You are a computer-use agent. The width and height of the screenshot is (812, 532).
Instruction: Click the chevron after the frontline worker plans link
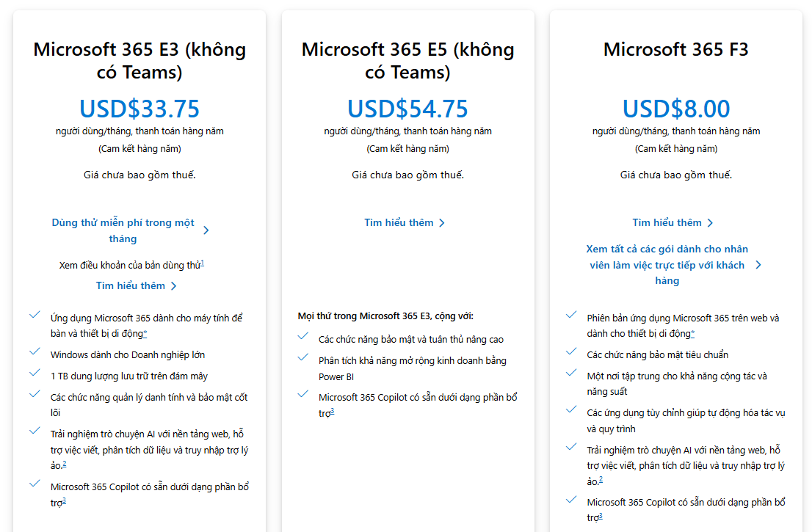click(x=758, y=265)
